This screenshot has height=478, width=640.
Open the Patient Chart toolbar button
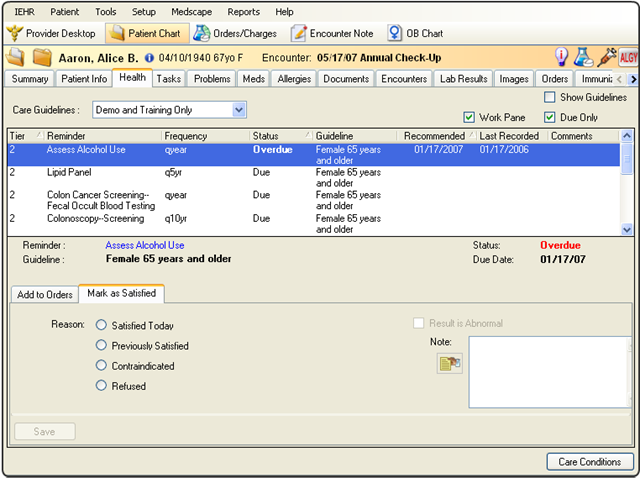[x=147, y=33]
